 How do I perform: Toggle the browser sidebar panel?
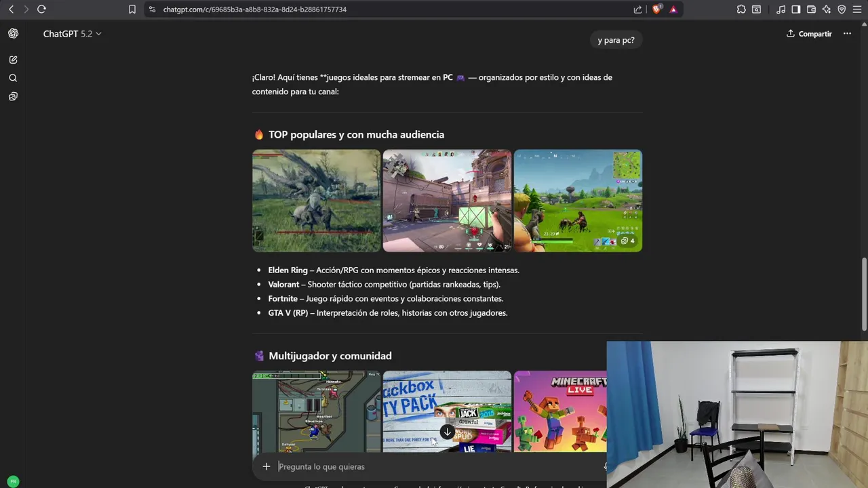796,9
